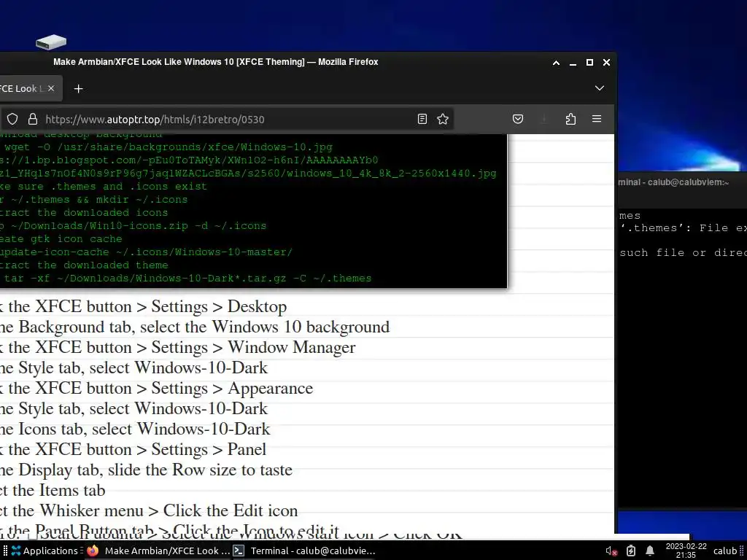The height and width of the screenshot is (560, 747).
Task: Open the Firefox extensions menu
Action: [x=570, y=119]
